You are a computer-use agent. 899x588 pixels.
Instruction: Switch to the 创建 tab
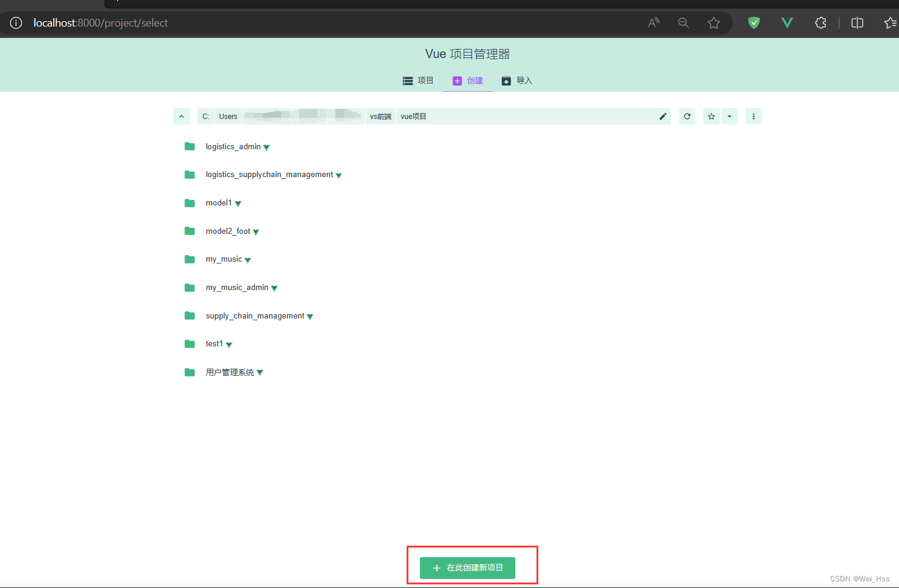pyautogui.click(x=468, y=80)
